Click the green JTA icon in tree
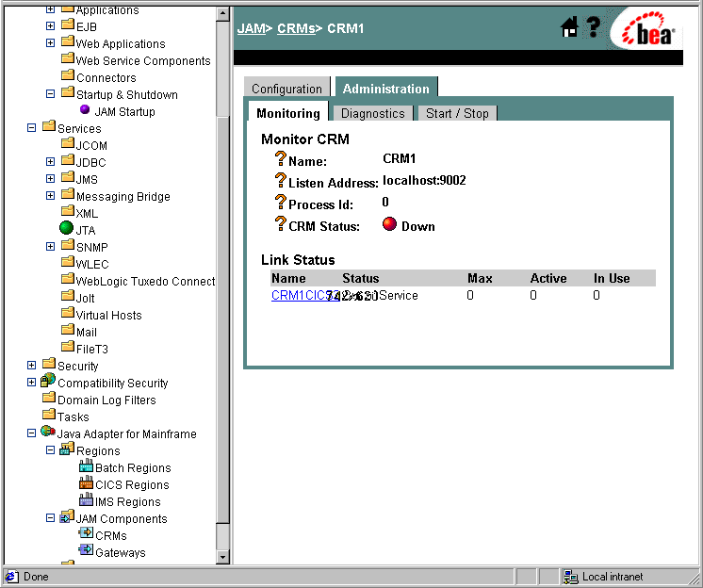Image resolution: width=703 pixels, height=588 pixels. click(66, 230)
